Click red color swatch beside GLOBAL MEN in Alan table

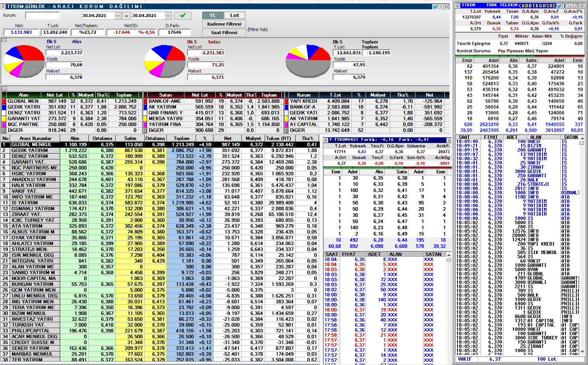click(4, 101)
